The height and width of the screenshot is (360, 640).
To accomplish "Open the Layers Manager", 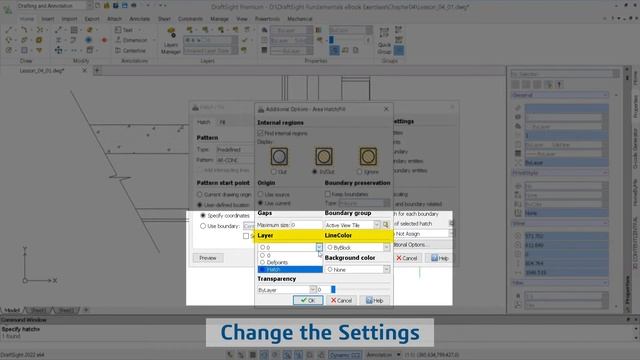I will click(171, 40).
